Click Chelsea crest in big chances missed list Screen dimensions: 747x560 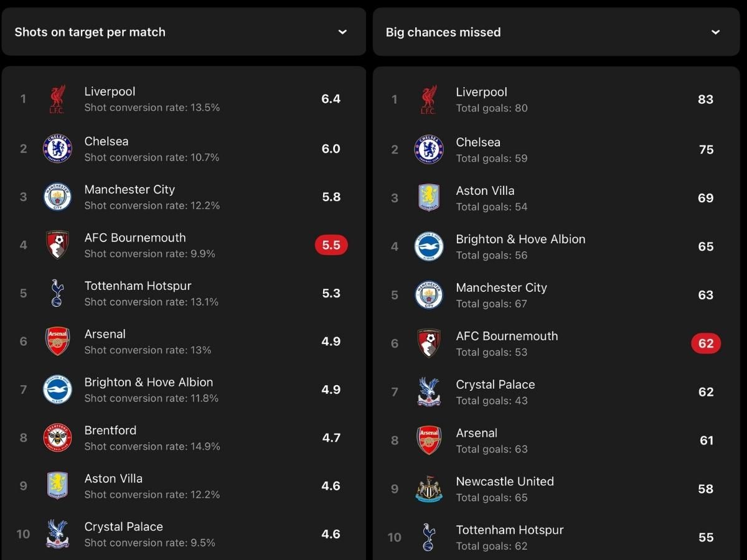point(429,149)
